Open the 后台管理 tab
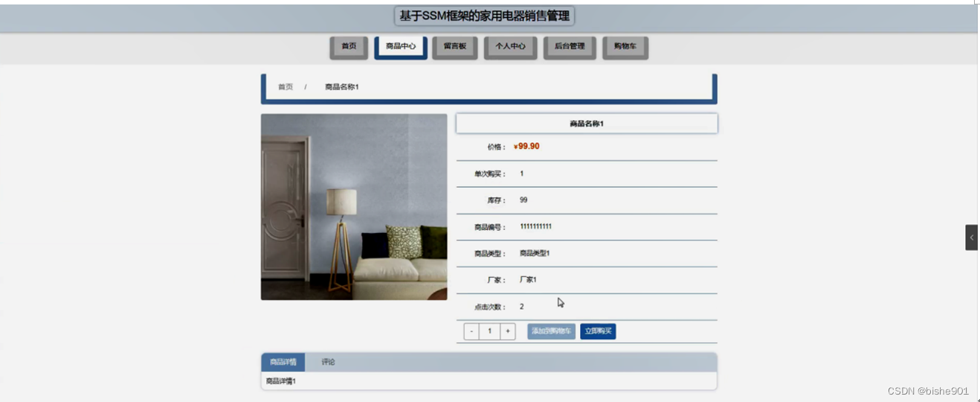980x402 pixels. (x=570, y=47)
